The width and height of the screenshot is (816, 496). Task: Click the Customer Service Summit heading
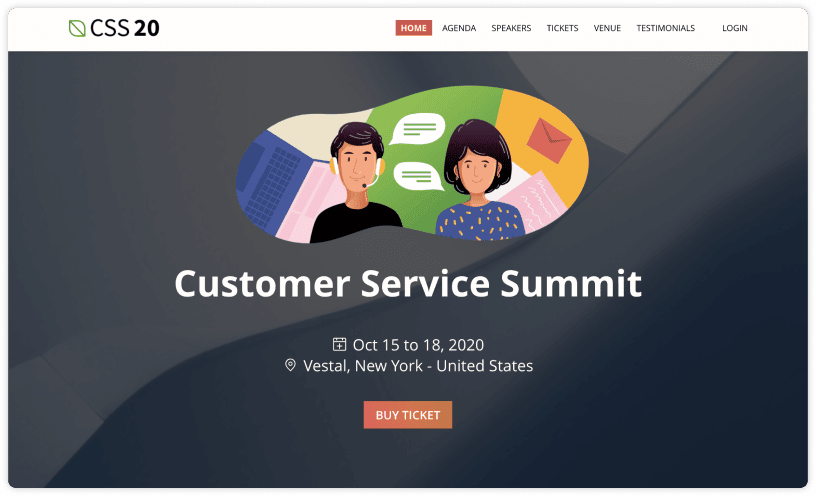point(408,284)
